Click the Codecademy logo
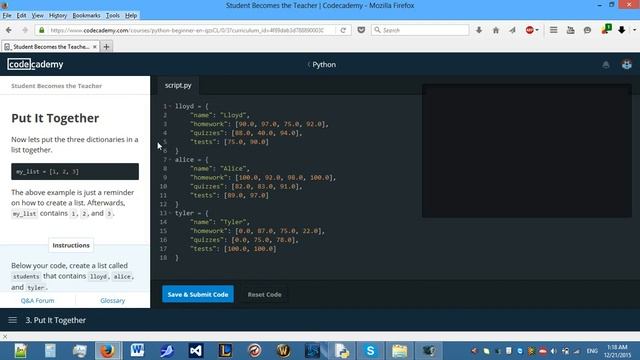Screen dimensions: 640x360 pyautogui.click(x=35, y=64)
